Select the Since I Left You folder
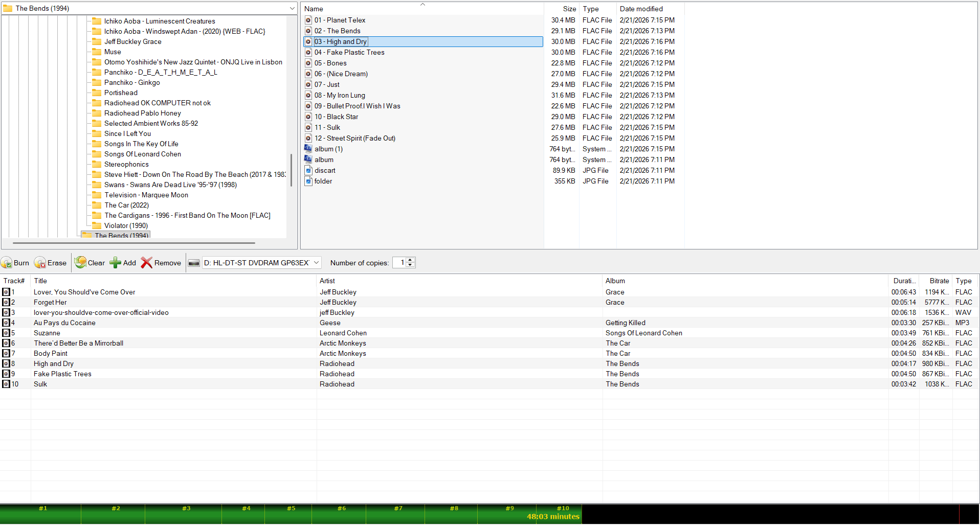This screenshot has width=980, height=525. 127,133
